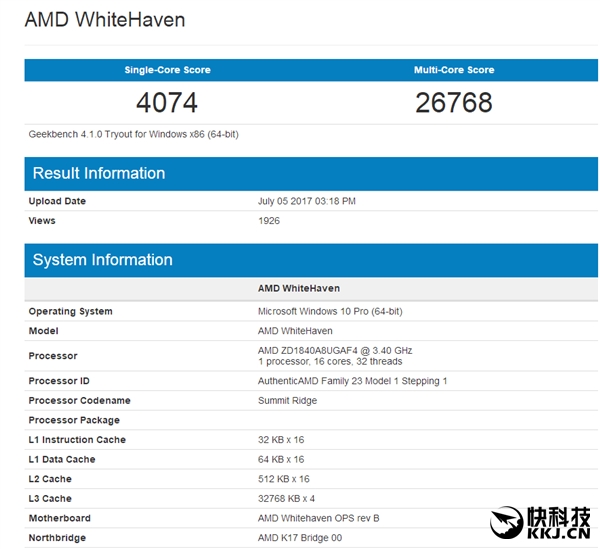600x549 pixels.
Task: Click the Processor ID label
Action: tap(59, 381)
